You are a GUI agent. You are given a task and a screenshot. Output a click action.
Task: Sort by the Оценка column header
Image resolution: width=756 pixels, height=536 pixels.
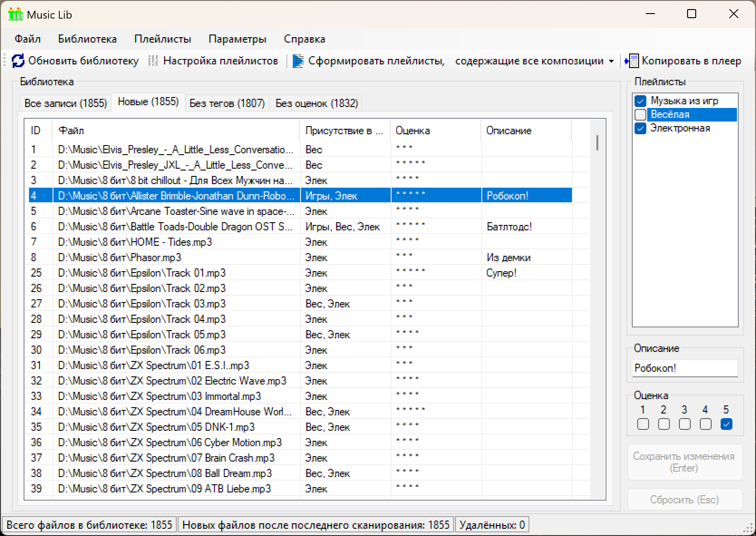pos(436,131)
